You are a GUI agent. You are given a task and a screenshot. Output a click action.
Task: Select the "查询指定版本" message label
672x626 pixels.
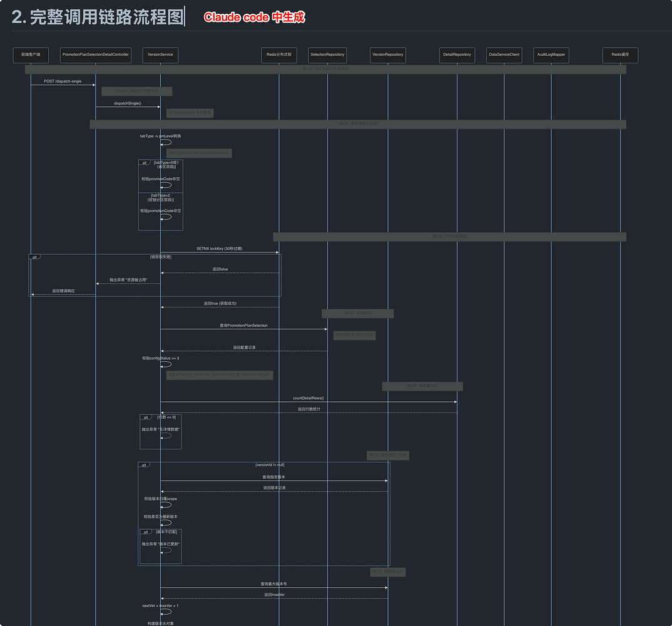click(x=274, y=477)
